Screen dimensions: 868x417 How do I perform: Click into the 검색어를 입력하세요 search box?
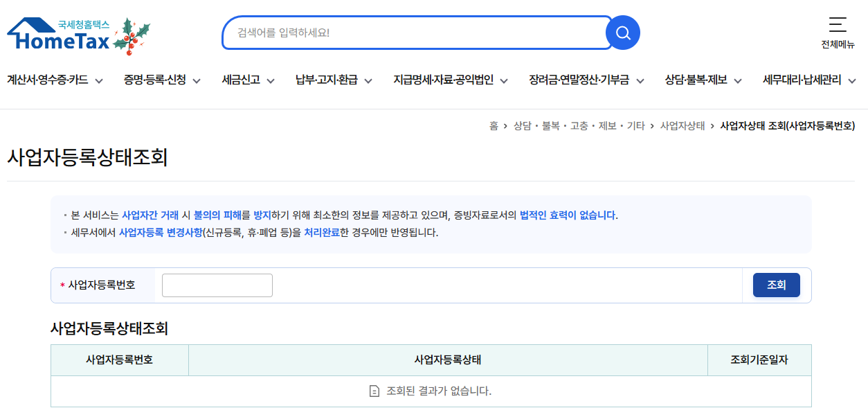pyautogui.click(x=415, y=33)
